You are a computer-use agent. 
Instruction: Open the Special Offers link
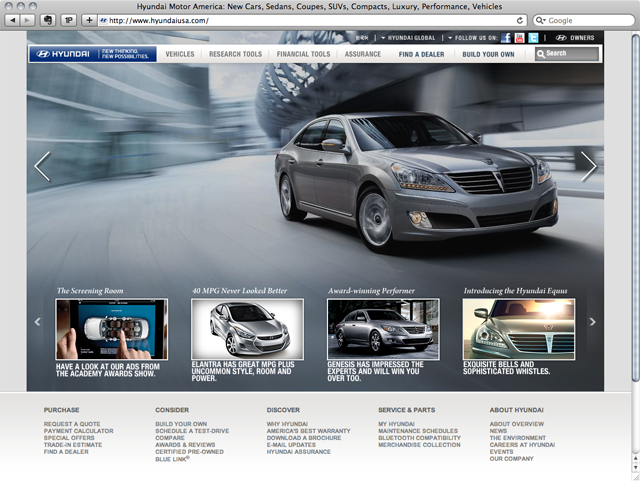[69, 438]
